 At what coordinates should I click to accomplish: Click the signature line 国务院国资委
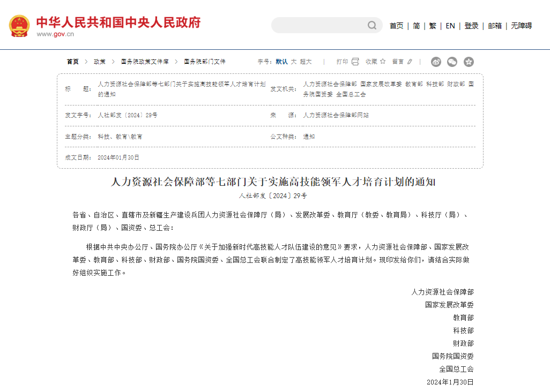pos(453,356)
